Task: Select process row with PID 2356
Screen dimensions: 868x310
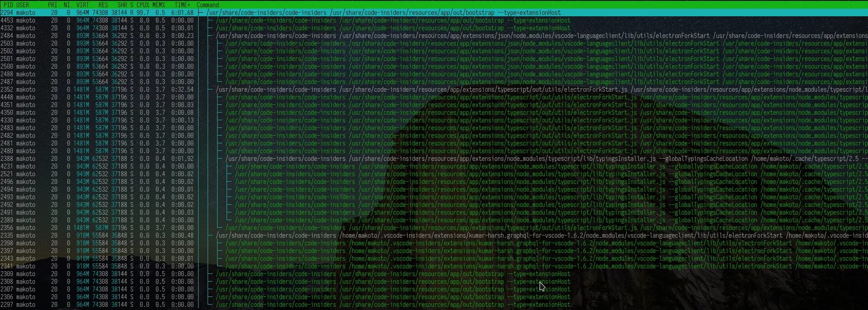Action: pyautogui.click(x=434, y=228)
